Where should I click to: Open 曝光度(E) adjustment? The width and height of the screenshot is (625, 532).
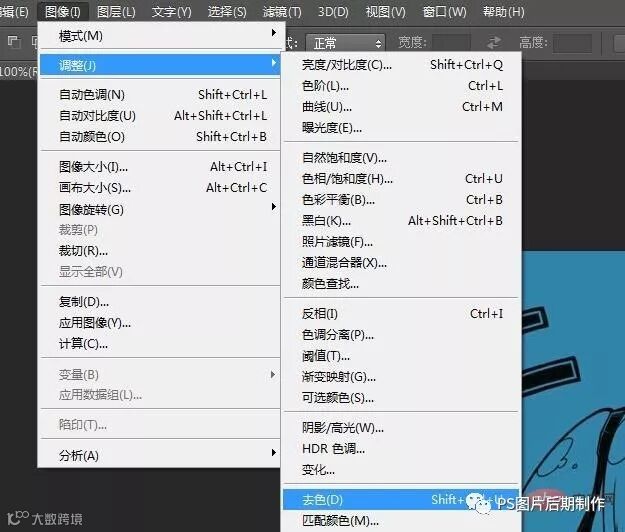tap(401, 128)
